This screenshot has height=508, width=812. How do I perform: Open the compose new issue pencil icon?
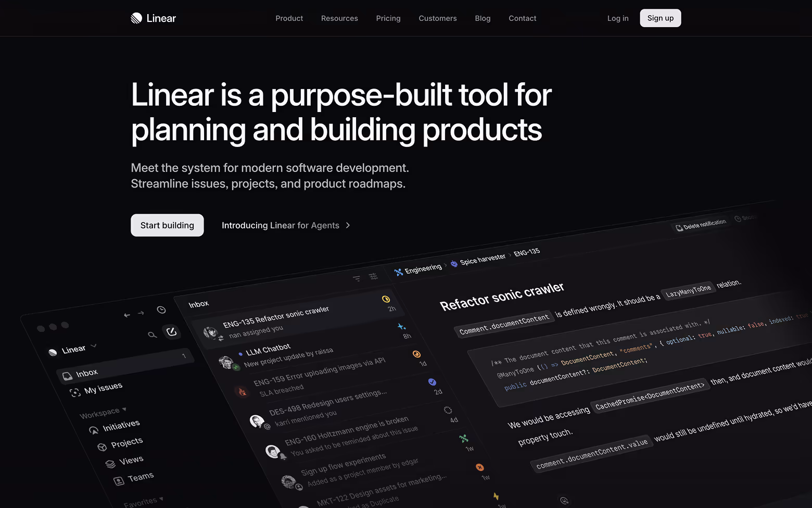(172, 331)
